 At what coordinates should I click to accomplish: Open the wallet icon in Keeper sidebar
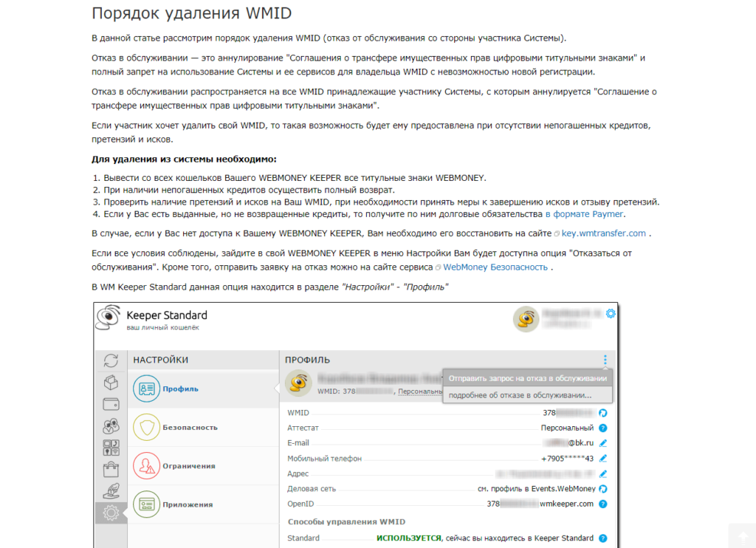click(111, 404)
